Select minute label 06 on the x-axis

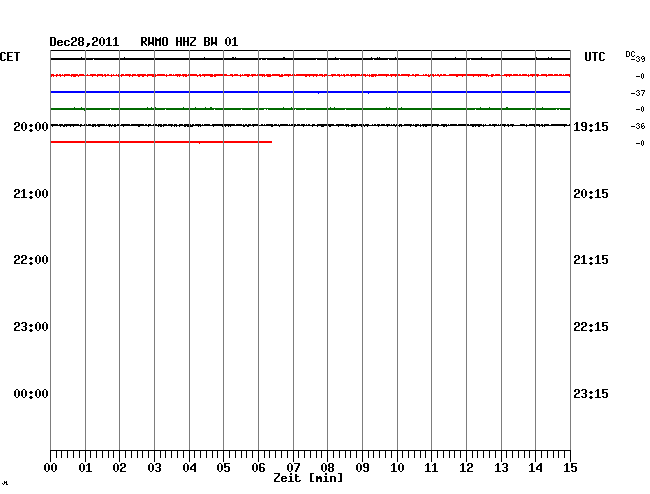coord(258,468)
